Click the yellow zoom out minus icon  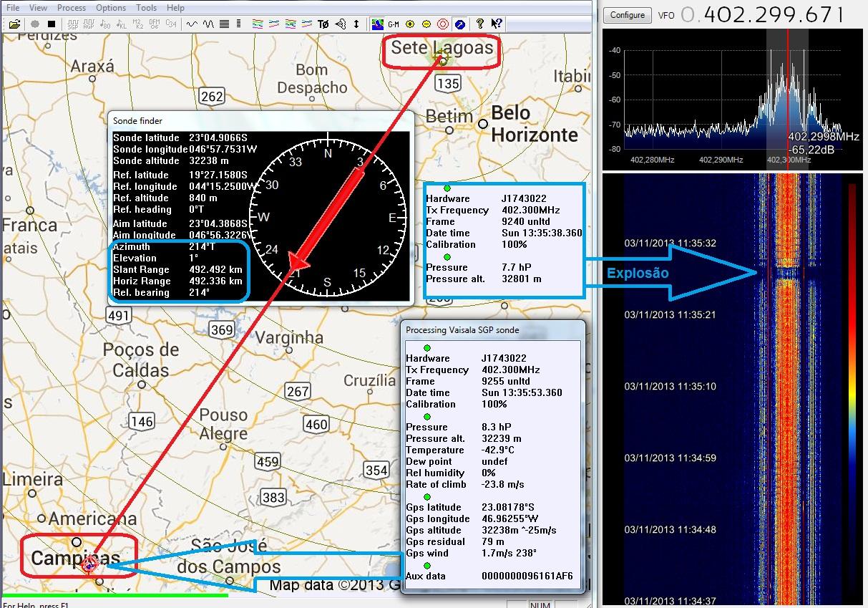click(x=426, y=24)
